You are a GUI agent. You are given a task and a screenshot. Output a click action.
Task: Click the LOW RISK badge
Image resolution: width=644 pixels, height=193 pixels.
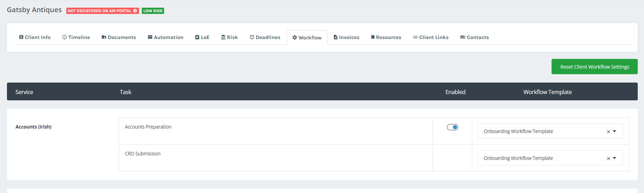click(153, 11)
